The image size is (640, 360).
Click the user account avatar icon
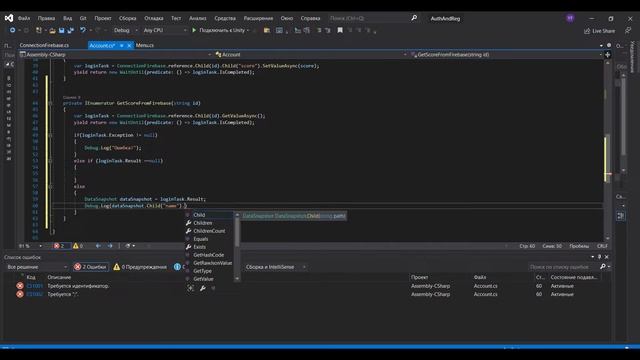(x=570, y=18)
